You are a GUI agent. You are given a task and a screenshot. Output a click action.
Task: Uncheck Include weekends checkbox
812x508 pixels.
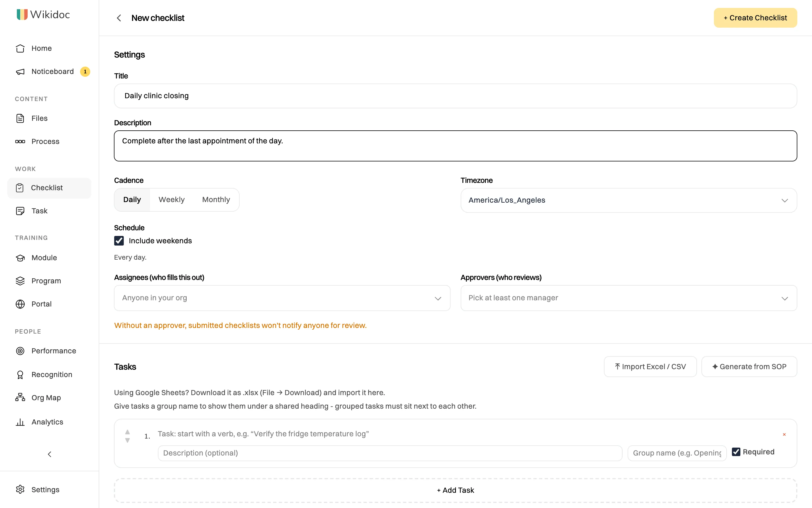(119, 240)
